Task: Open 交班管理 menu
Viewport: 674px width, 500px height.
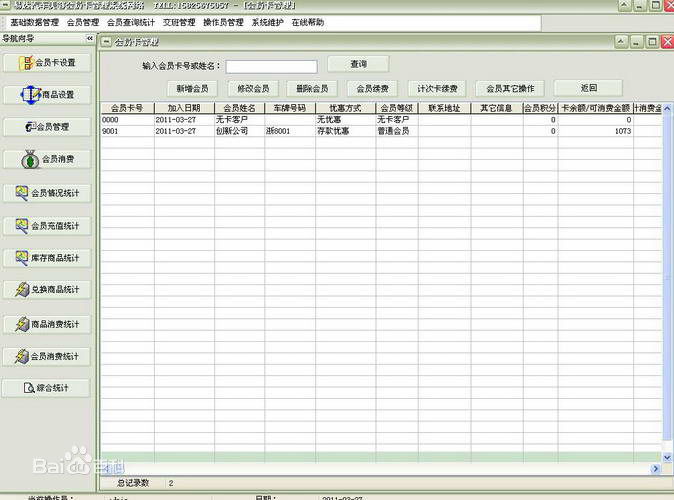Action: [179, 22]
